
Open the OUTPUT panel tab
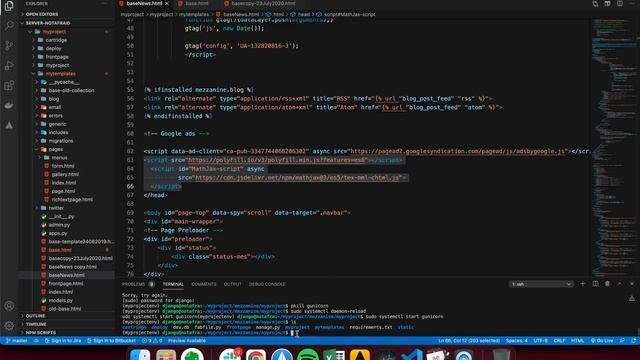point(233,284)
